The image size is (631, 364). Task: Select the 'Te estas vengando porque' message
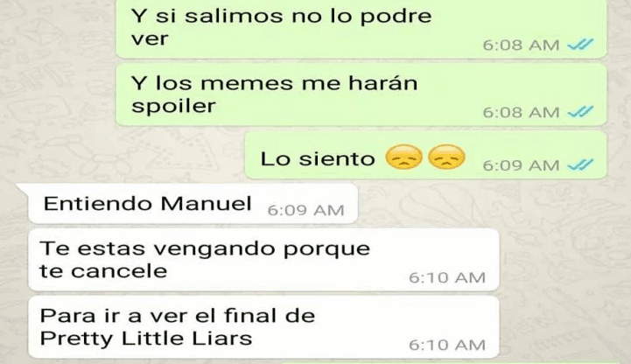[263, 260]
